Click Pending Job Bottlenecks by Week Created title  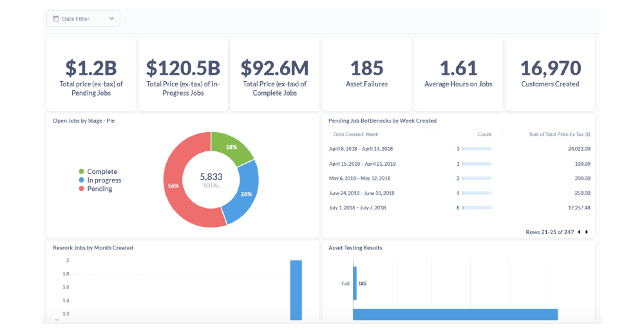(383, 121)
